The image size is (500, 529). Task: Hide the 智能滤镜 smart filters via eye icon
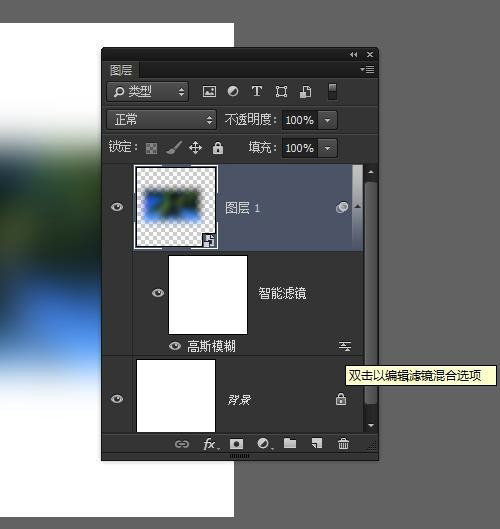[x=158, y=293]
